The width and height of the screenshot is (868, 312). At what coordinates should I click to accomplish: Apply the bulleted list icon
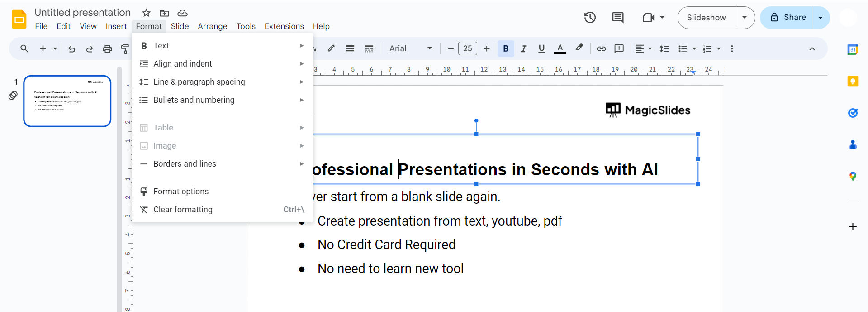683,48
